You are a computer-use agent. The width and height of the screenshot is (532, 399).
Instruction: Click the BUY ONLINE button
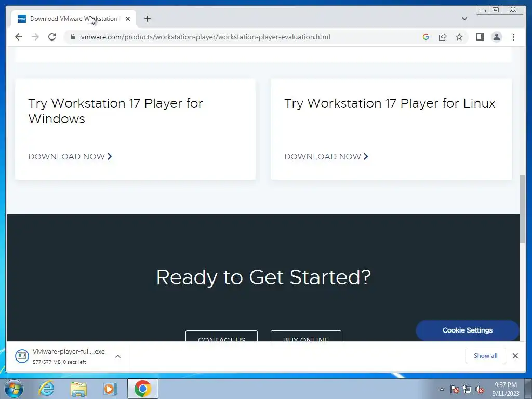coord(306,336)
